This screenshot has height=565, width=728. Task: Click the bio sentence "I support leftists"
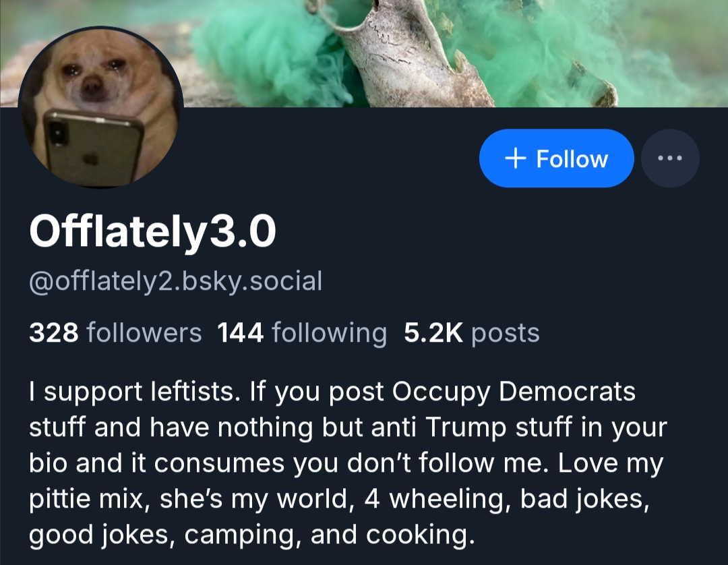[128, 392]
